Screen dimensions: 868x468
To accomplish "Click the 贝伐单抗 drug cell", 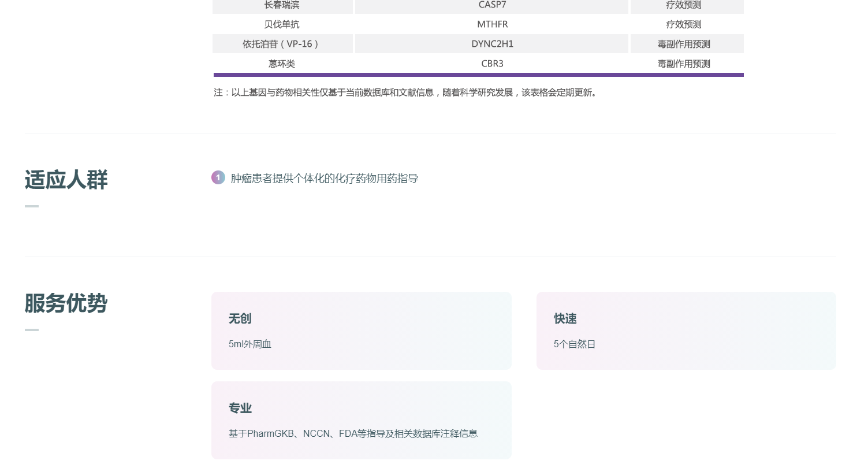I will [x=282, y=24].
